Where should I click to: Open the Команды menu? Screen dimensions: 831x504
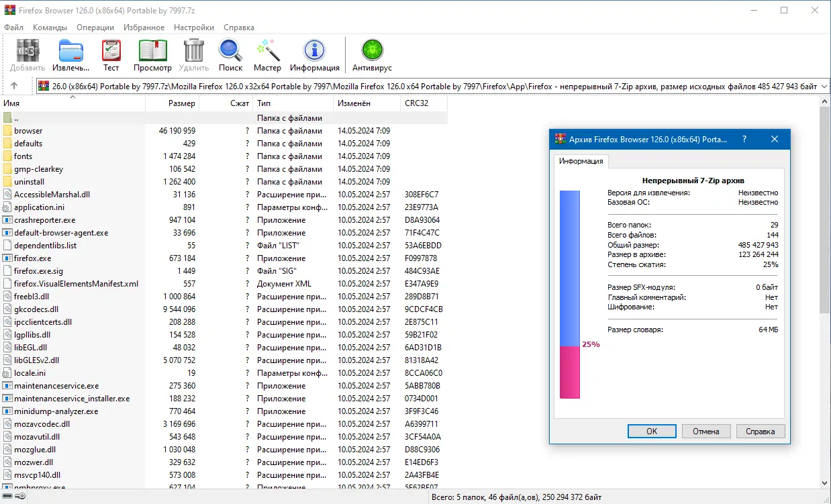[50, 28]
